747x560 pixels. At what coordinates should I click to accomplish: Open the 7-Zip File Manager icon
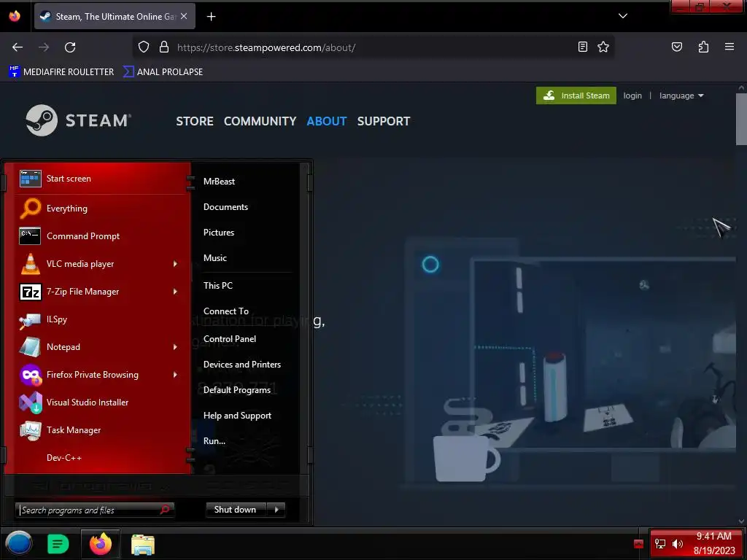pos(30,292)
